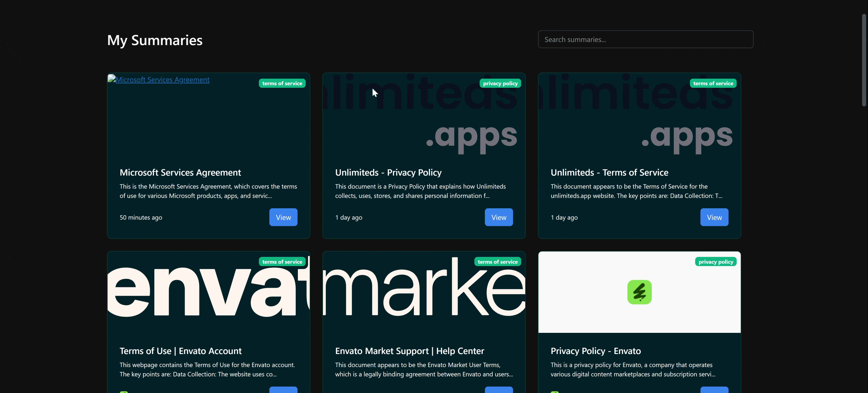Click the Microsoft Services Agreement description text

point(208,191)
